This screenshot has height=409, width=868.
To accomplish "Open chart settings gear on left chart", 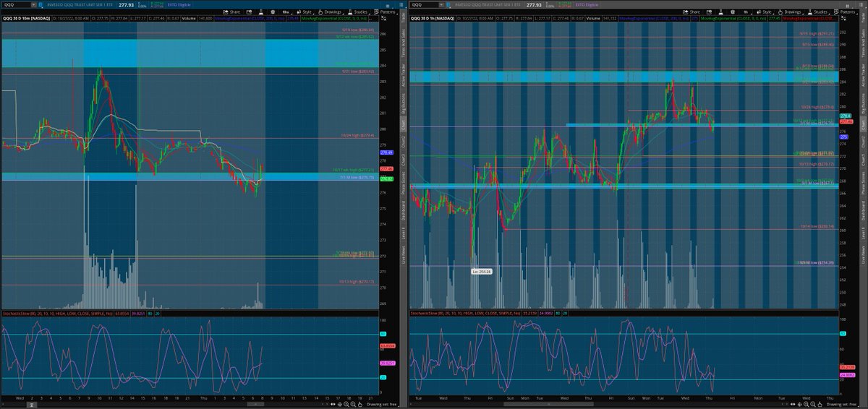I will (x=273, y=12).
